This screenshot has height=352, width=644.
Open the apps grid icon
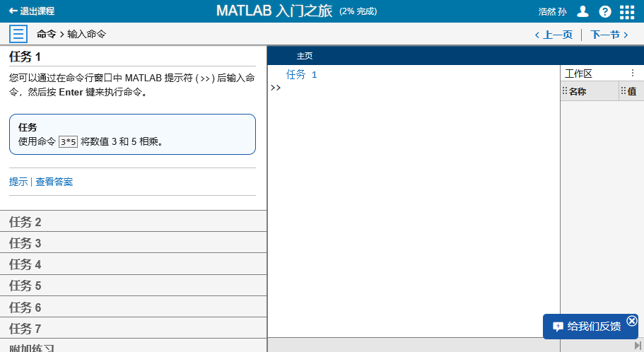tap(627, 12)
